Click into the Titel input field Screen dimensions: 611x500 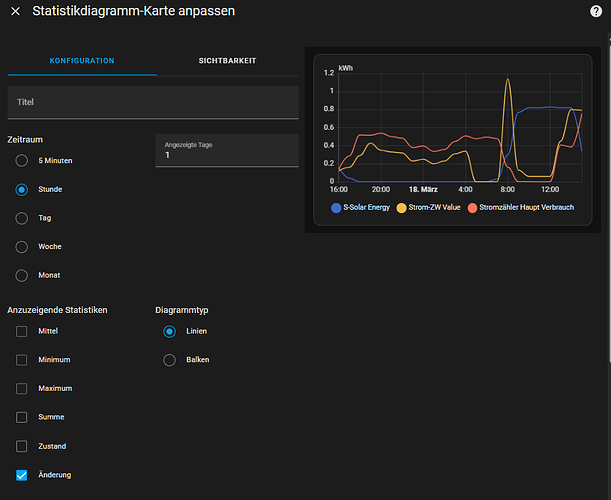tap(153, 102)
